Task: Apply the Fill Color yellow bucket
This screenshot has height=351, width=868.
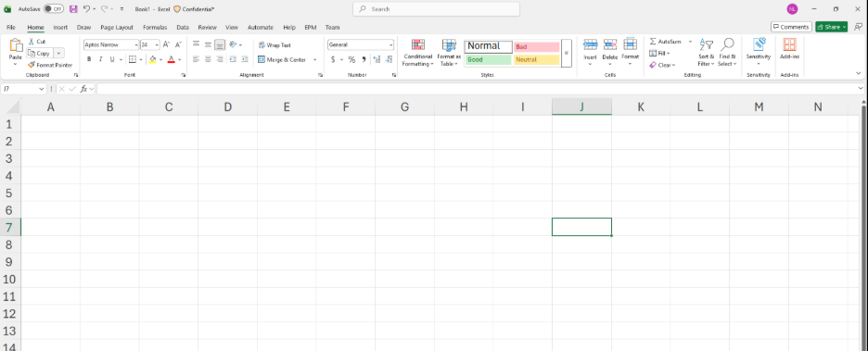Action: coord(153,59)
